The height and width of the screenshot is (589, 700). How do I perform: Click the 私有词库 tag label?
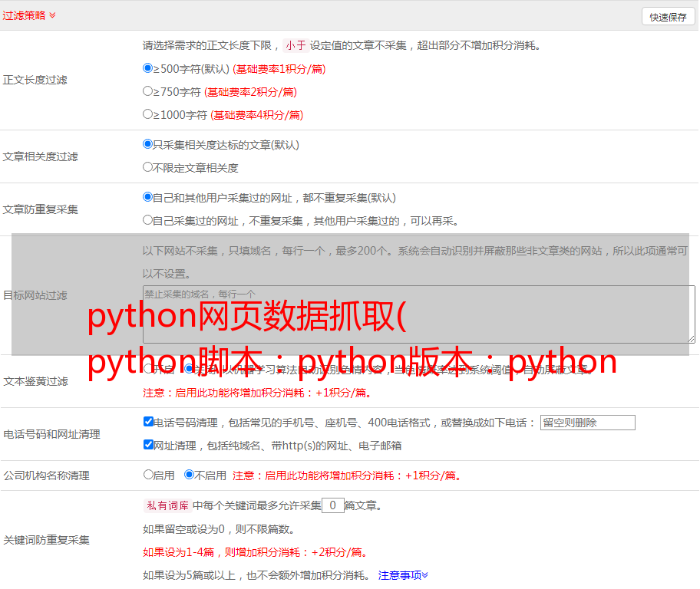(x=166, y=505)
